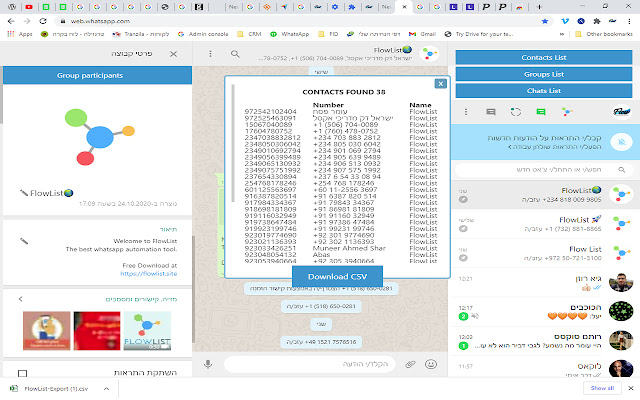Open the Gmail bookmark
This screenshot has width=640, height=400.
(422, 34)
